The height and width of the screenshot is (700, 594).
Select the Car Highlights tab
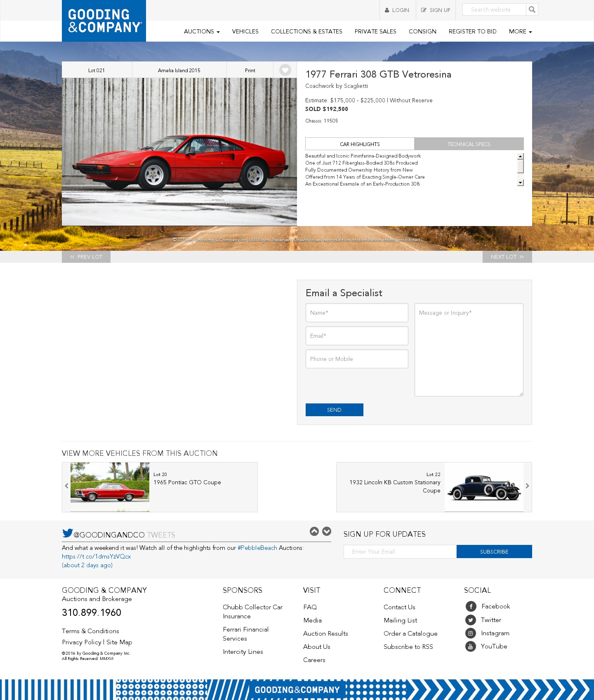click(360, 144)
